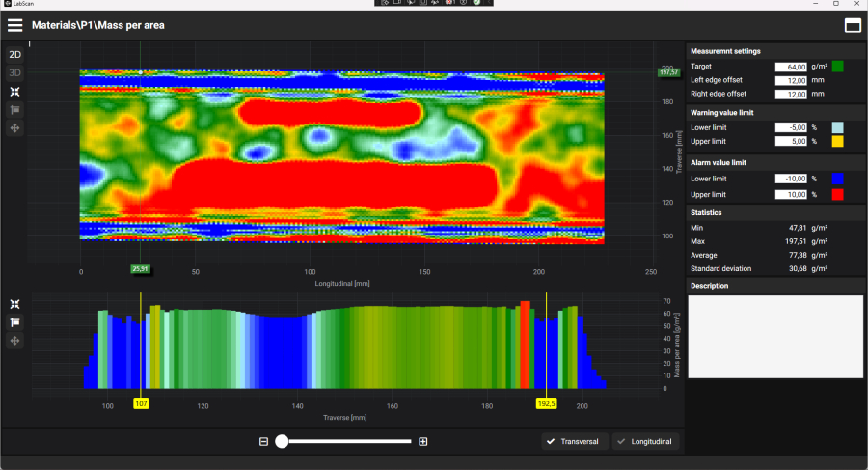The image size is (868, 470).
Task: Toggle the panel layout icon top right
Action: tap(853, 25)
